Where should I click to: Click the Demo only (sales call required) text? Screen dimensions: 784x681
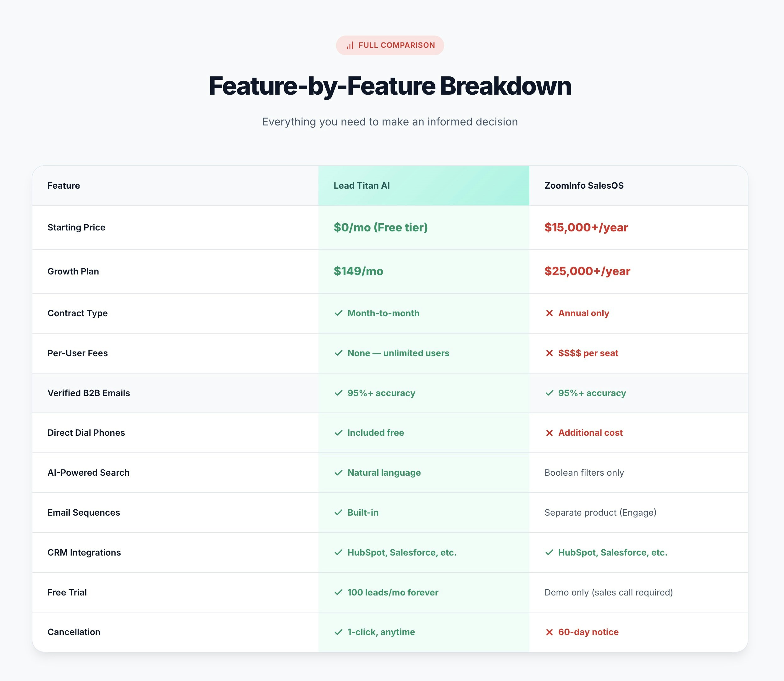[608, 592]
